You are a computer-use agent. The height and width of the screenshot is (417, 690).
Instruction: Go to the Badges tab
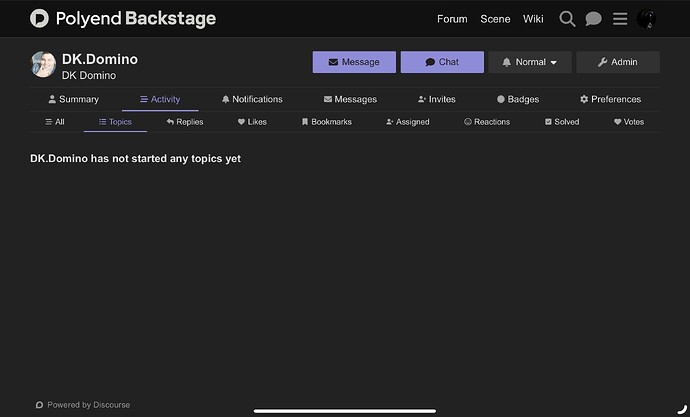point(518,99)
